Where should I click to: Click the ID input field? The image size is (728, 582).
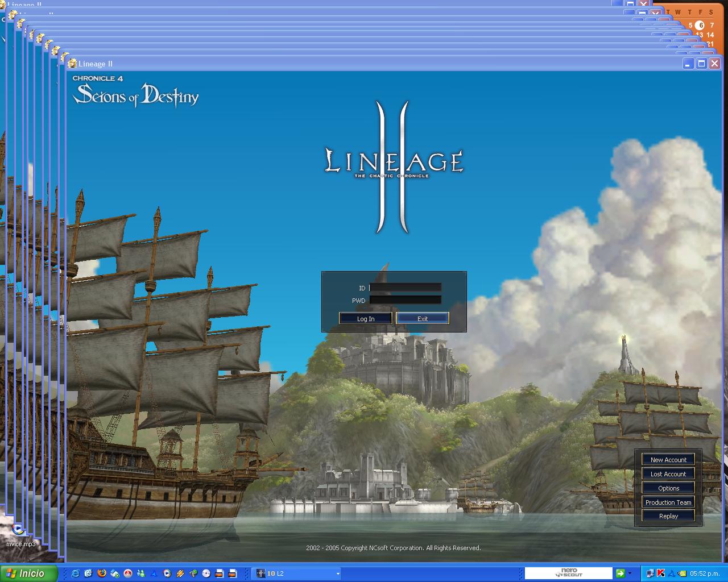(406, 288)
